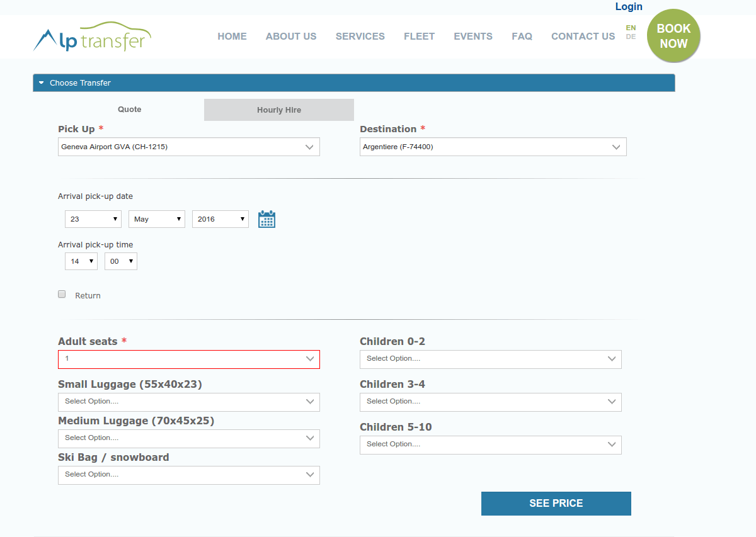Open the CONTACT US page
Image resolution: width=756 pixels, height=537 pixels.
(583, 37)
